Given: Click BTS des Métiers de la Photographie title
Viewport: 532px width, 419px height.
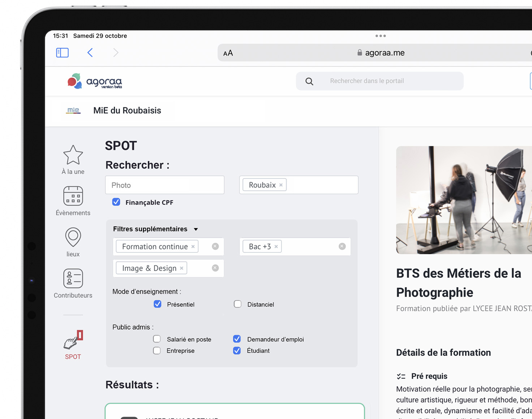Looking at the screenshot, I should tap(459, 283).
